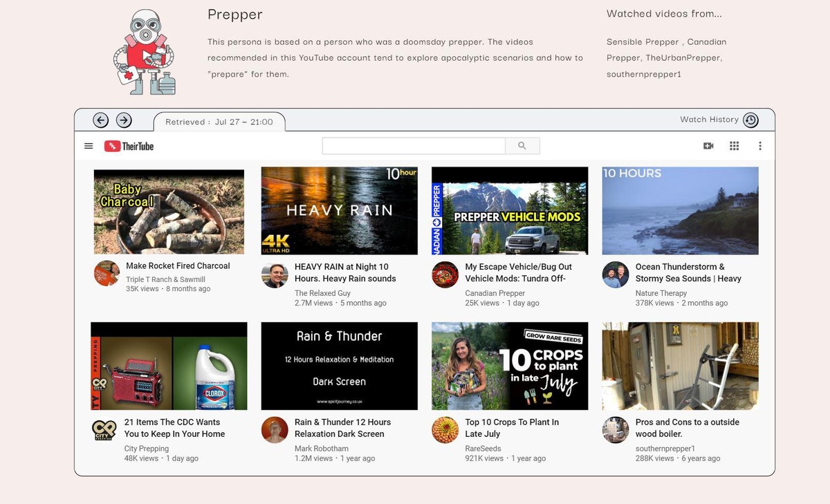Viewport: 830px width, 504px height.
Task: Open the hamburger menu icon
Action: click(89, 146)
